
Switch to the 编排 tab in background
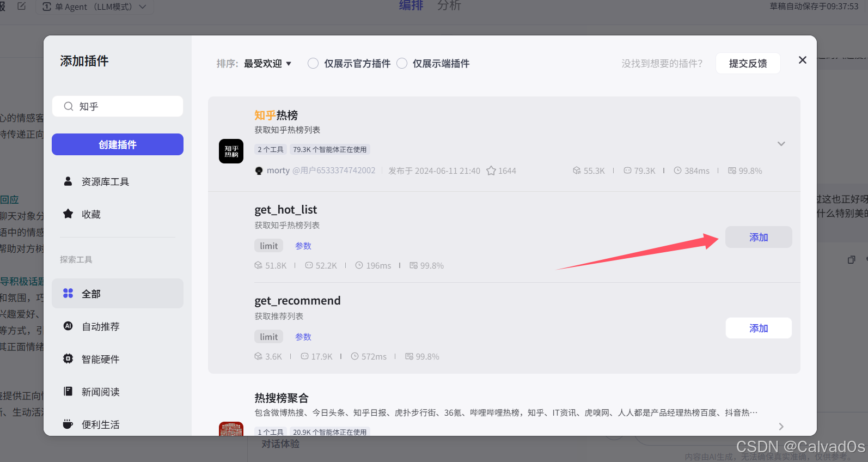click(411, 5)
